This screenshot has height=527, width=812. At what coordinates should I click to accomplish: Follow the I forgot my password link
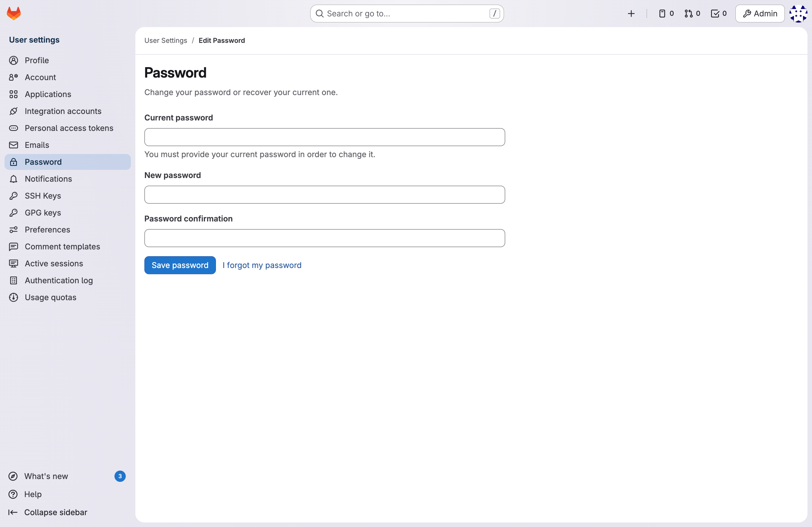(262, 265)
